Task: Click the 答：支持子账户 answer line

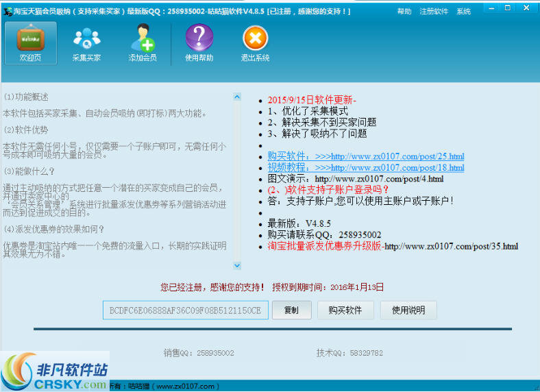Action: tap(360, 201)
